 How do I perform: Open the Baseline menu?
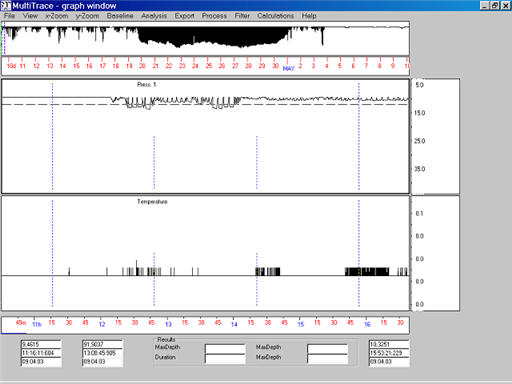(x=120, y=16)
